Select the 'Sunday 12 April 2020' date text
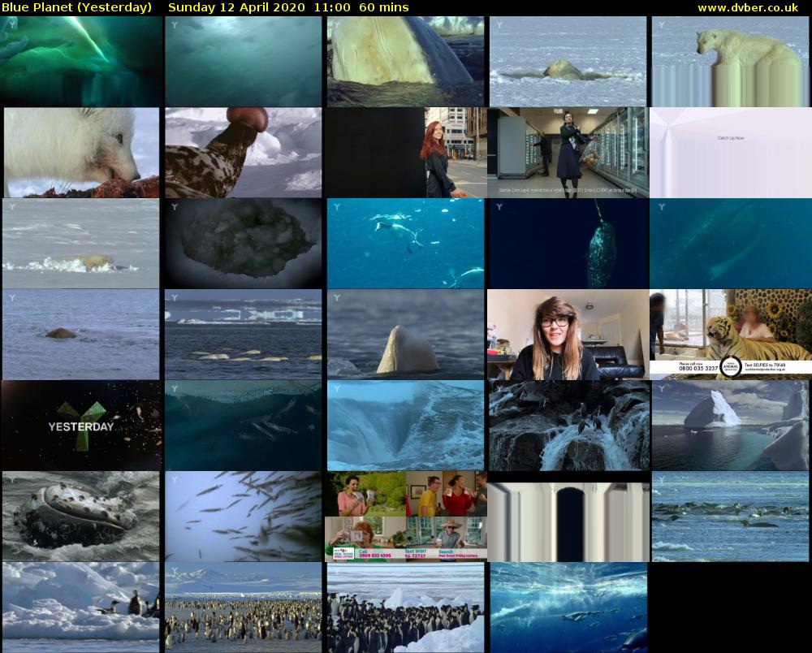 236,7
